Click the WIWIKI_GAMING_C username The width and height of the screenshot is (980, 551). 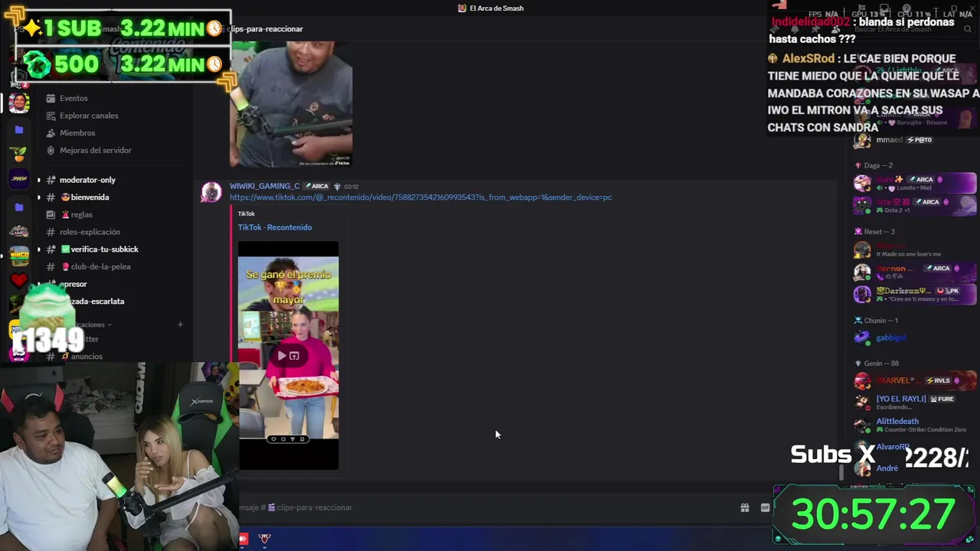point(264,186)
